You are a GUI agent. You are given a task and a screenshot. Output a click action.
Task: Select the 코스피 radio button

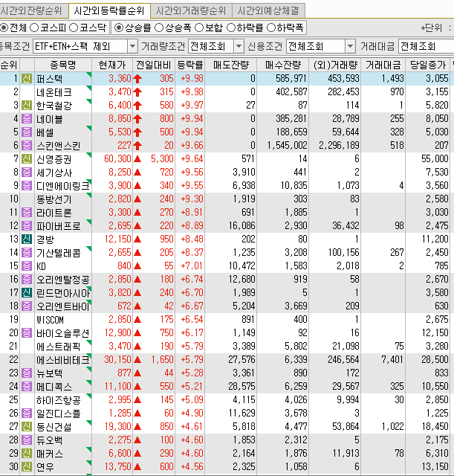34,28
